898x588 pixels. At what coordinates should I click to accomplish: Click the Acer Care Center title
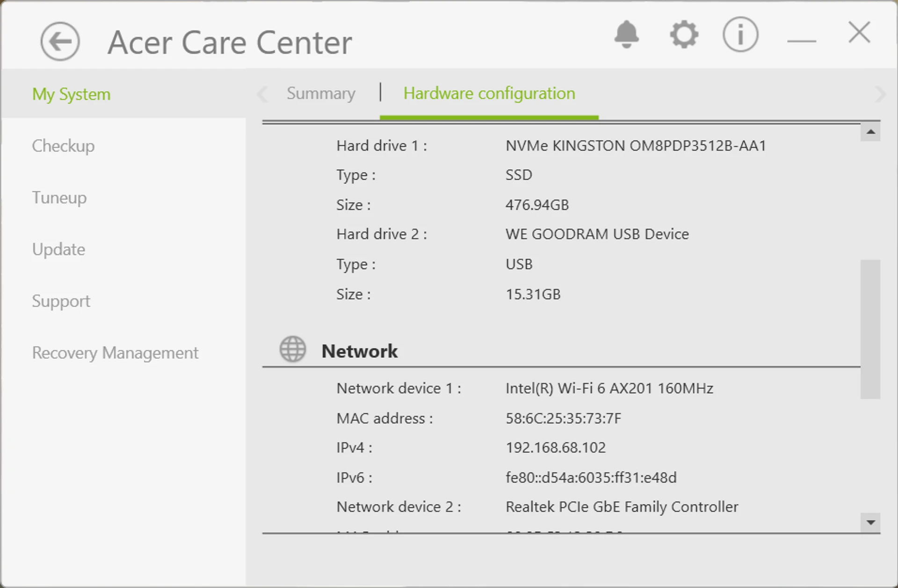pyautogui.click(x=230, y=43)
